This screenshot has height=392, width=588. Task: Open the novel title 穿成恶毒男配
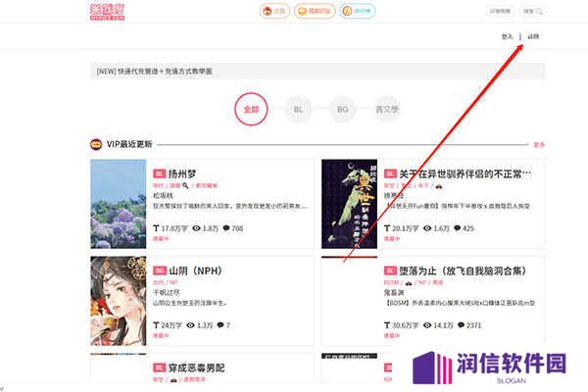coord(196,367)
